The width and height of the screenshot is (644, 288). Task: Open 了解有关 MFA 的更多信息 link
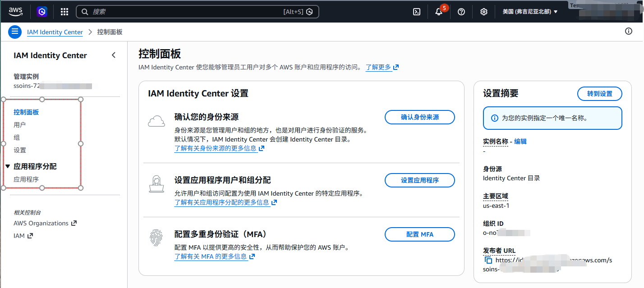coord(211,256)
